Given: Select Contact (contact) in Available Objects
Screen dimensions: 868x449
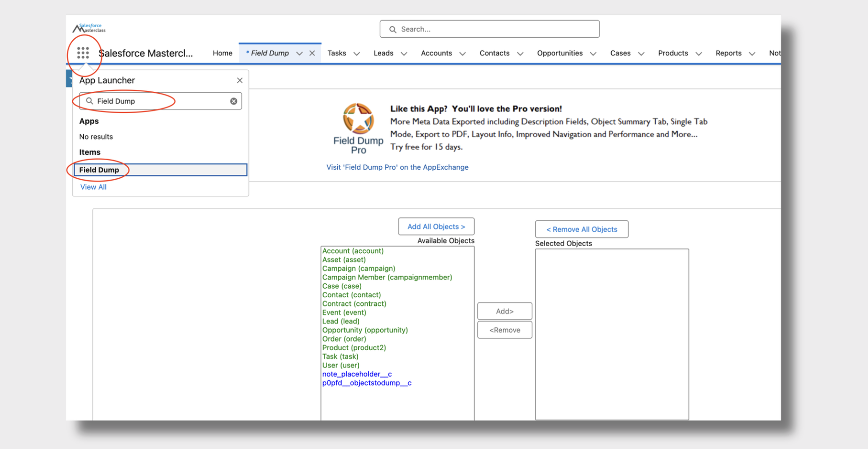Looking at the screenshot, I should (351, 295).
